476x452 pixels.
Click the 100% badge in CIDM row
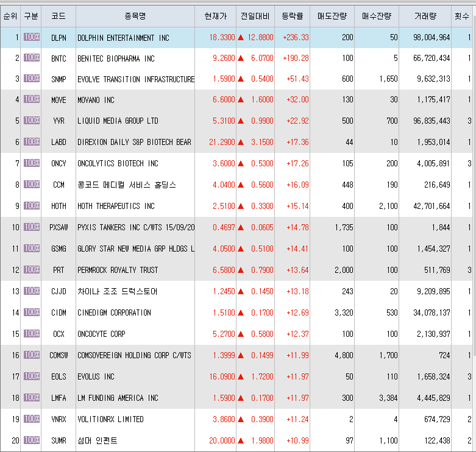click(32, 312)
